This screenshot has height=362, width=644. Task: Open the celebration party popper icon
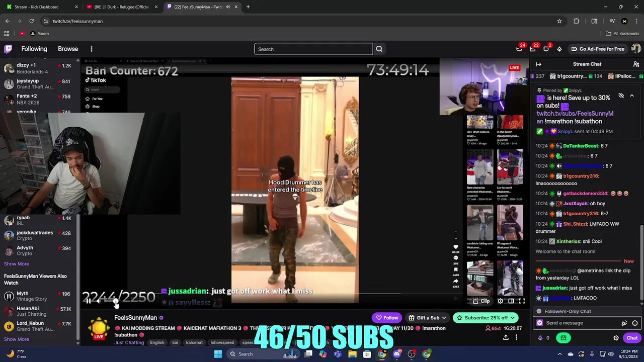point(624,323)
